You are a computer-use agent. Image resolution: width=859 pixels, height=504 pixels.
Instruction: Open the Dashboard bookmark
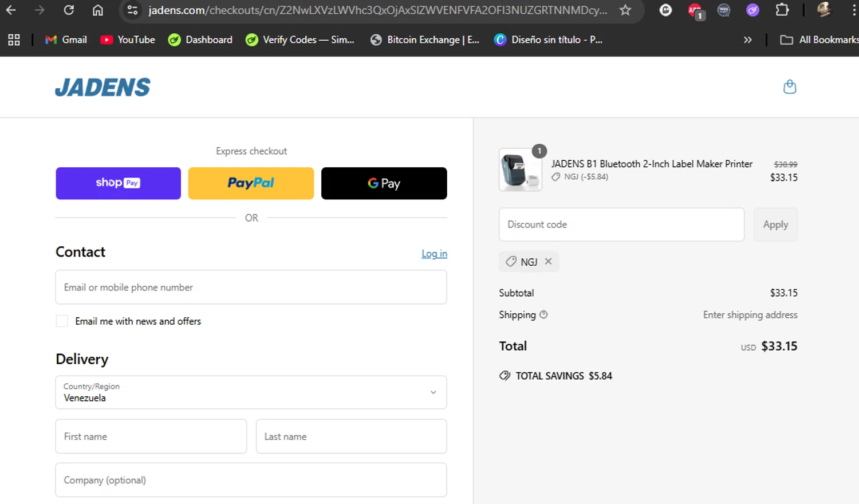200,40
